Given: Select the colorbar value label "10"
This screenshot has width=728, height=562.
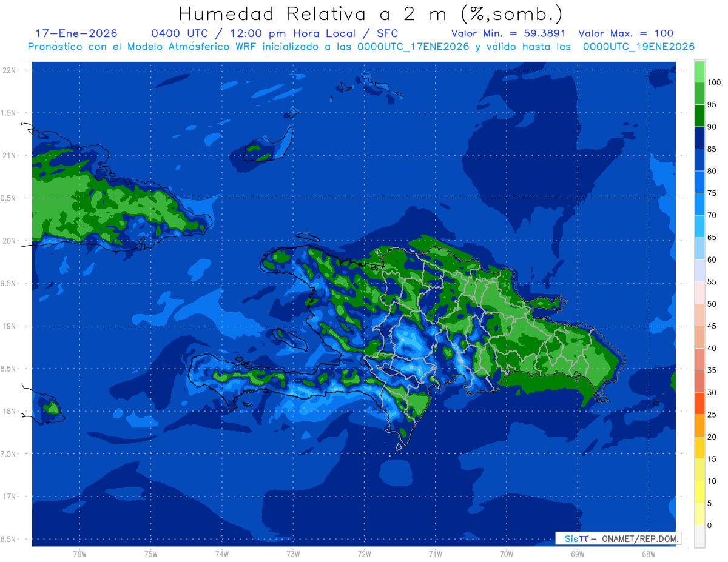Looking at the screenshot, I should pyautogui.click(x=712, y=481).
